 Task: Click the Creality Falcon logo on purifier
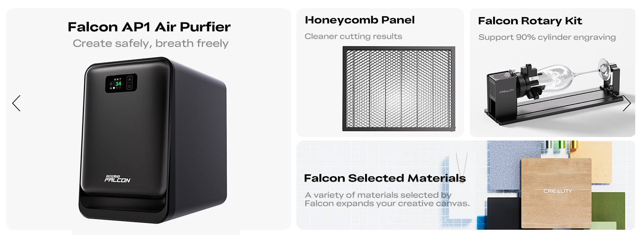coord(117,178)
